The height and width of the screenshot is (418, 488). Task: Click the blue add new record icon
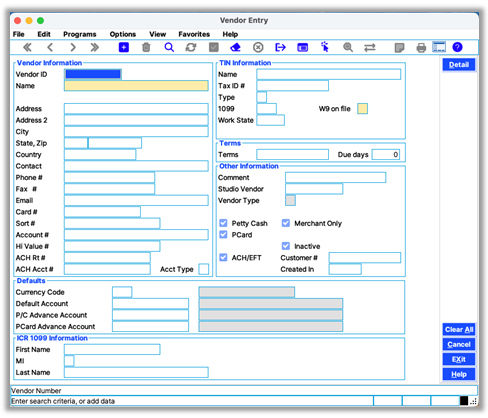point(124,47)
